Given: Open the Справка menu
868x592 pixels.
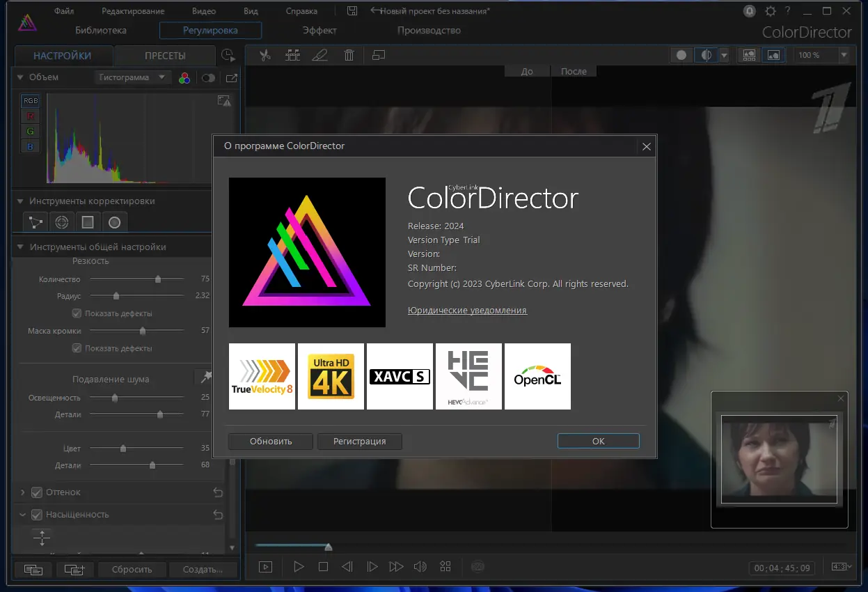Looking at the screenshot, I should pyautogui.click(x=301, y=11).
